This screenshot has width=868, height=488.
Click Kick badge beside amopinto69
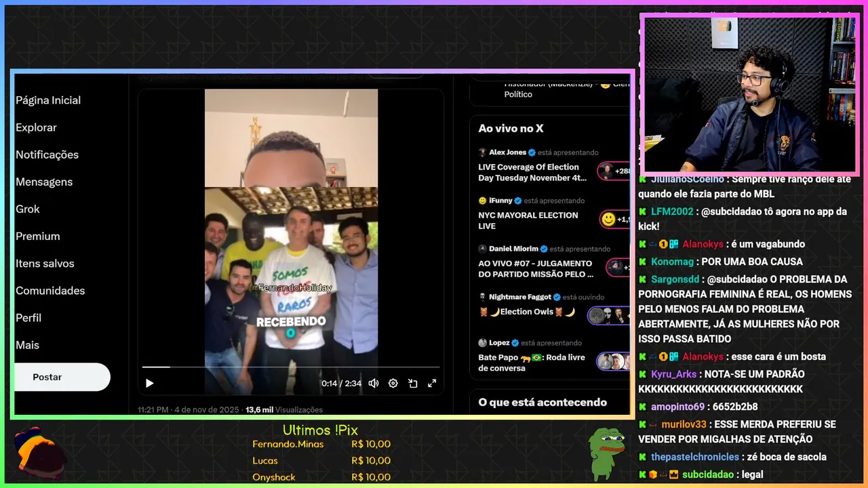point(642,407)
